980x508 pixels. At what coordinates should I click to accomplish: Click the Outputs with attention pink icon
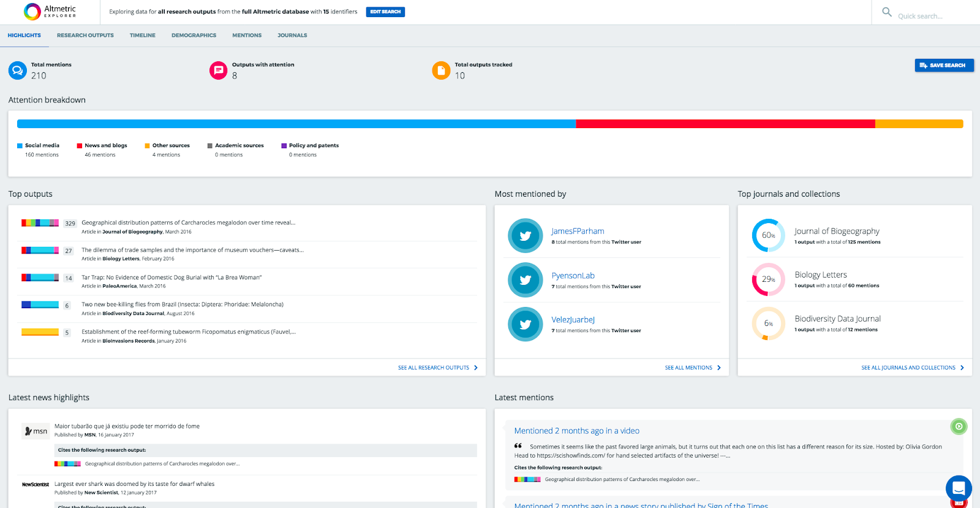point(218,70)
